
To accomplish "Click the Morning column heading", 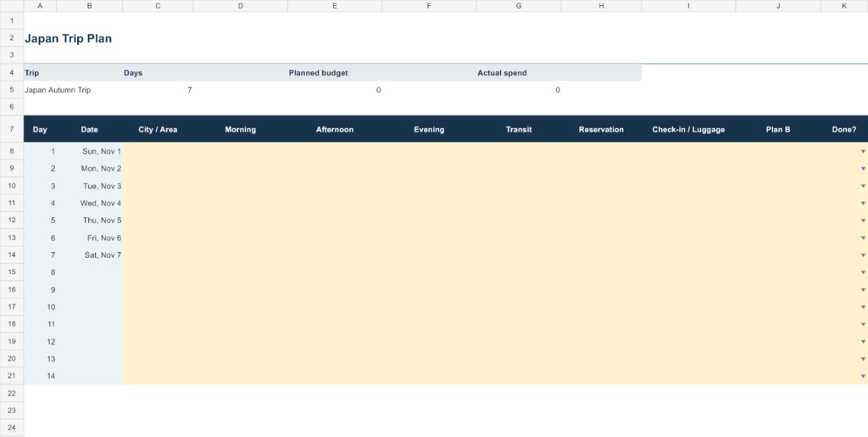I will coord(240,130).
